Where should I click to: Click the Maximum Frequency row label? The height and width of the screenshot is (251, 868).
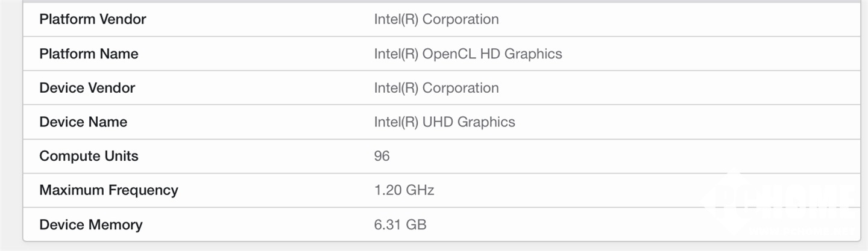(x=108, y=190)
